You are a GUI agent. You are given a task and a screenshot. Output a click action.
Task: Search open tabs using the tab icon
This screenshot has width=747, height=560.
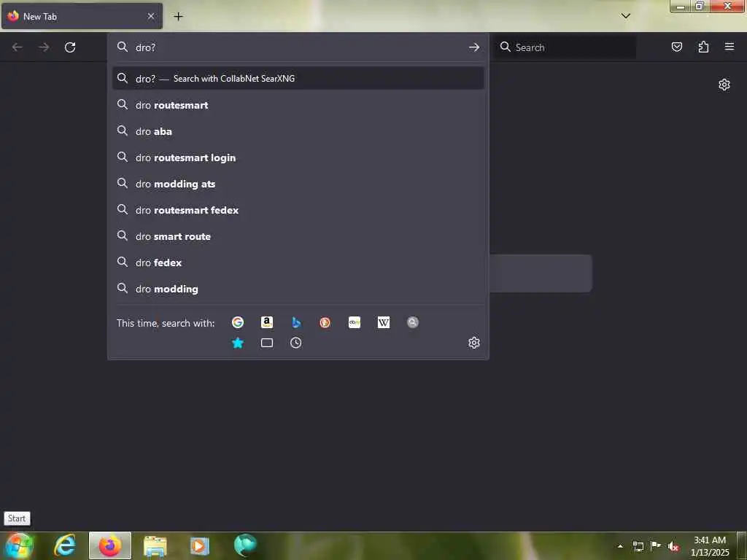[x=267, y=343]
